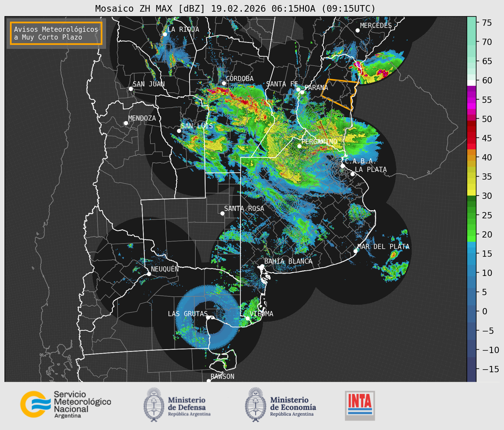Click the Ministerio de Economía emblem

click(256, 405)
